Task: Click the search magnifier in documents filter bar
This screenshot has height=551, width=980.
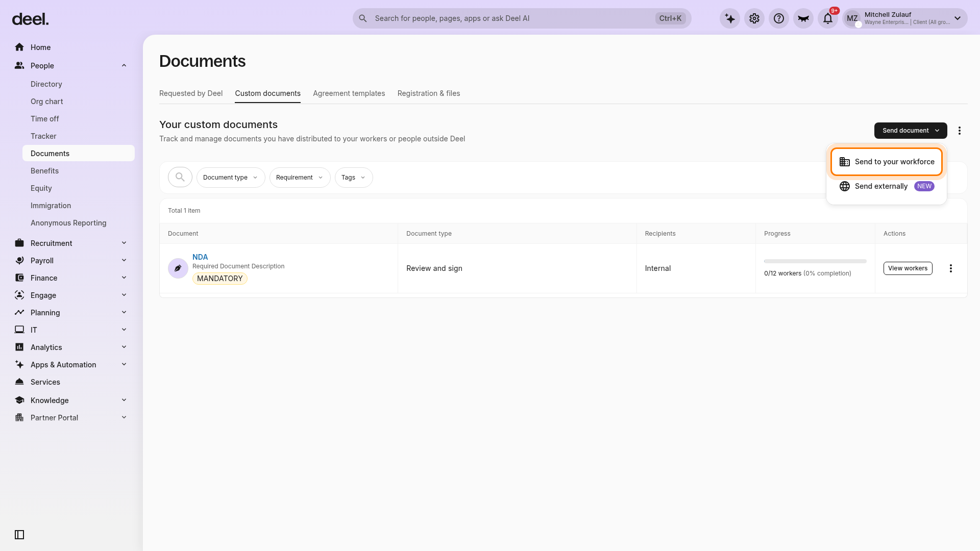Action: pyautogui.click(x=180, y=177)
